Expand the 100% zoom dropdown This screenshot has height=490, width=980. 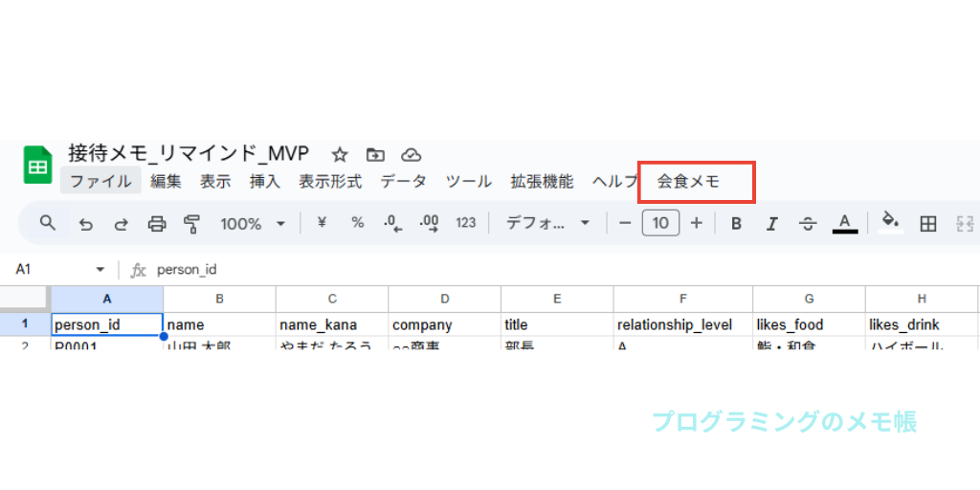click(254, 224)
